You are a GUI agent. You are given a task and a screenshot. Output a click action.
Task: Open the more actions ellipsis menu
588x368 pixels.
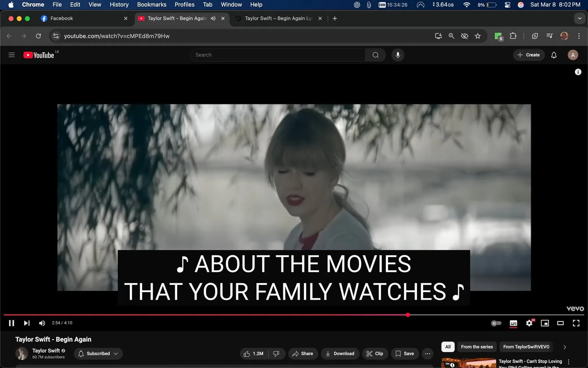tap(427, 353)
